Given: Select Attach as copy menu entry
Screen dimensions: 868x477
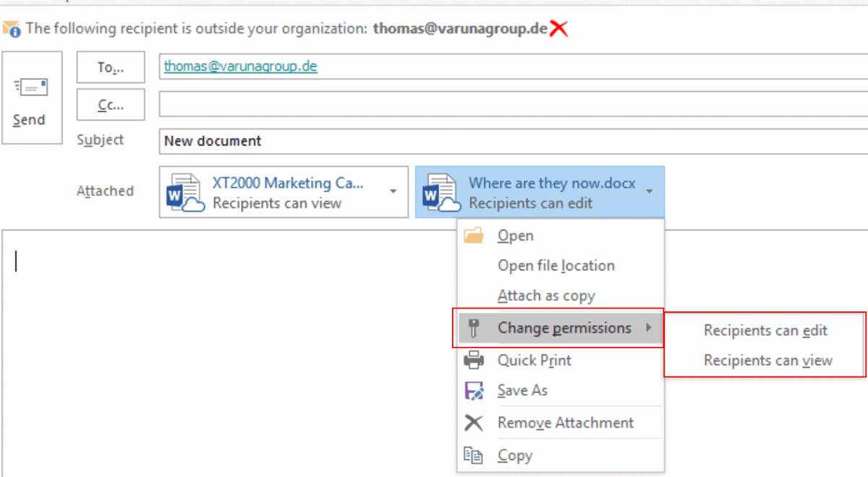Looking at the screenshot, I should [x=547, y=296].
